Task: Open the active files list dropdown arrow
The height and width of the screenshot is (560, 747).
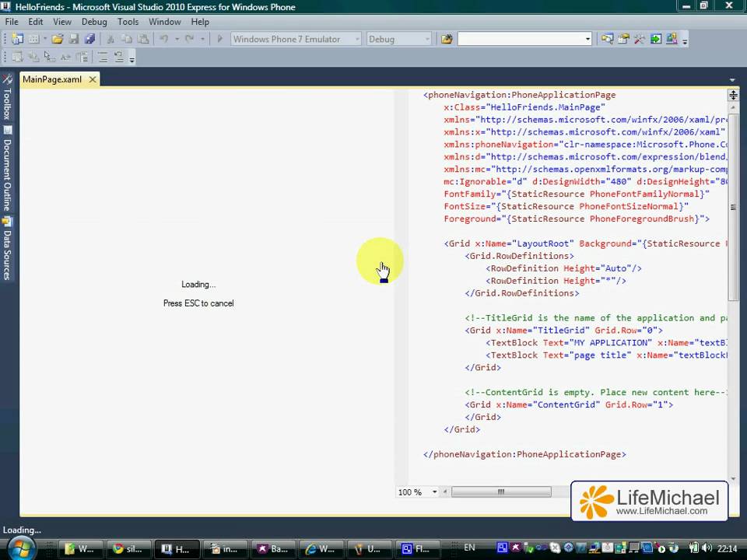Action: pos(732,80)
